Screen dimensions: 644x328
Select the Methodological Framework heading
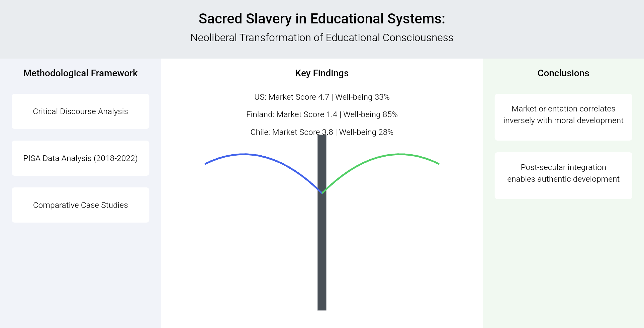tap(80, 73)
